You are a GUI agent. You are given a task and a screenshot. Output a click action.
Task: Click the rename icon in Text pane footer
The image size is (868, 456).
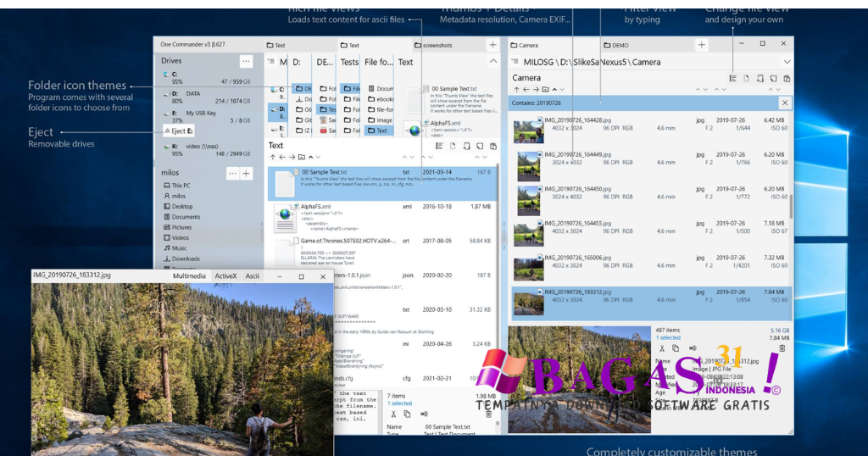424,414
